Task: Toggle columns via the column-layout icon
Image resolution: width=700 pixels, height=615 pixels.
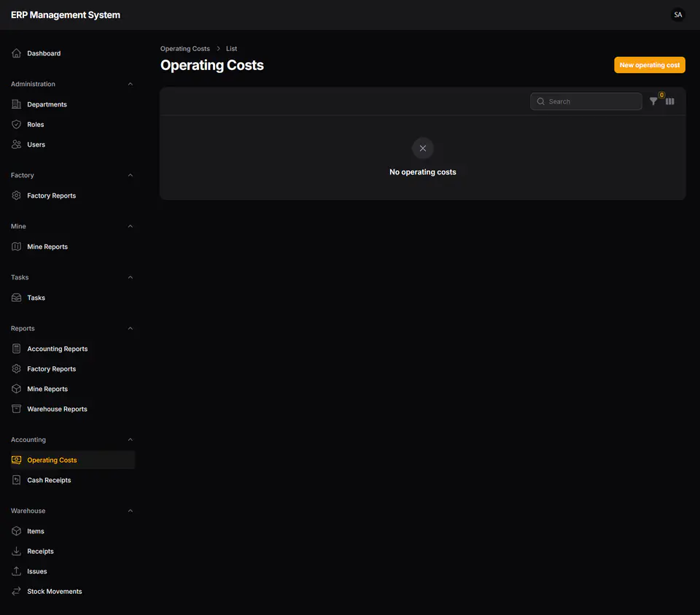Action: point(669,101)
